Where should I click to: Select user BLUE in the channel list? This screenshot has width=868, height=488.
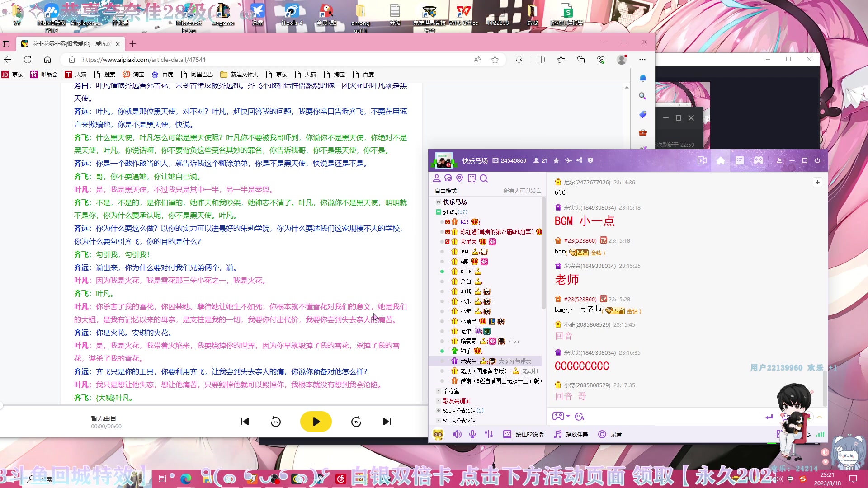click(x=466, y=272)
